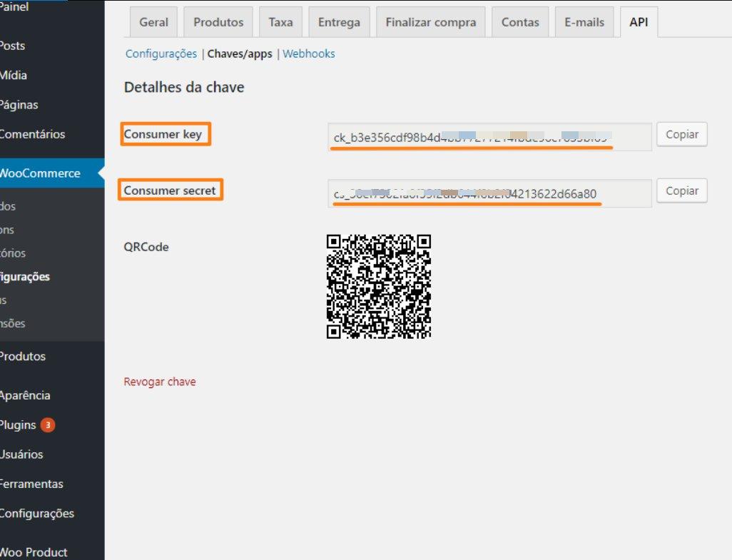Open the Geral settings tab
This screenshot has width=732, height=560.
pos(153,22)
